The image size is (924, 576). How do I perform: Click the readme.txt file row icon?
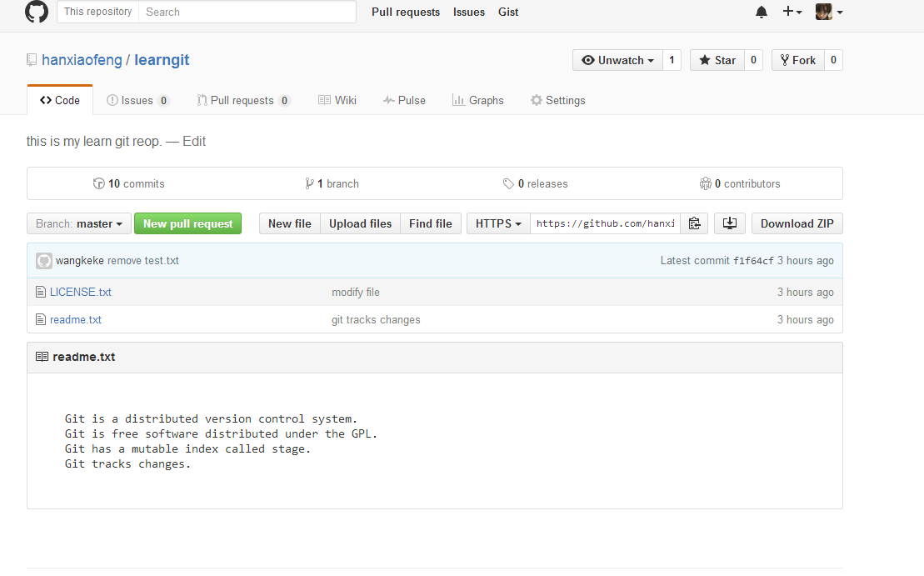[41, 319]
